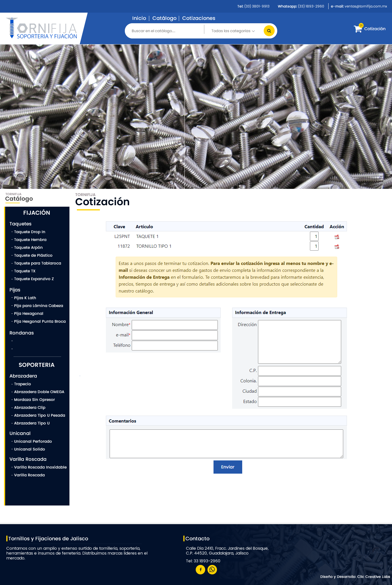Image resolution: width=392 pixels, height=585 pixels.
Task: Open the WhatsApp icon in footer
Action: coord(212,569)
